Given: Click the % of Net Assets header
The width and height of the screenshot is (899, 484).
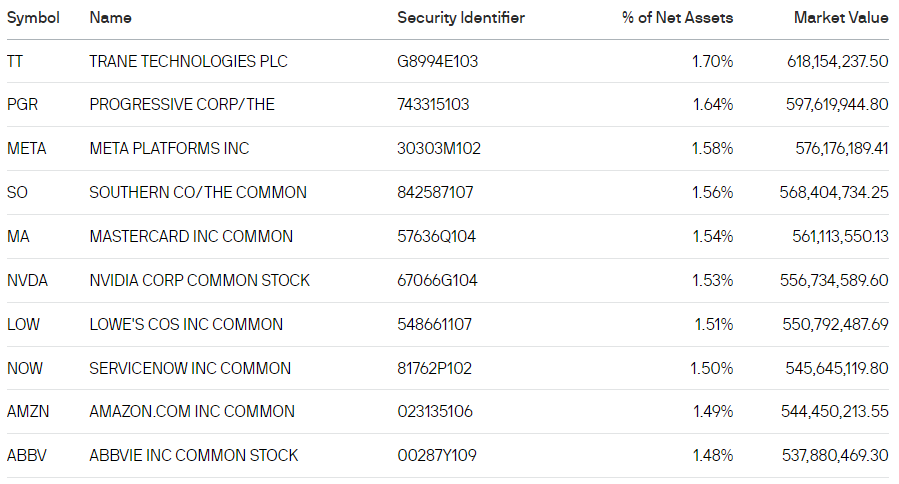Looking at the screenshot, I should (677, 18).
